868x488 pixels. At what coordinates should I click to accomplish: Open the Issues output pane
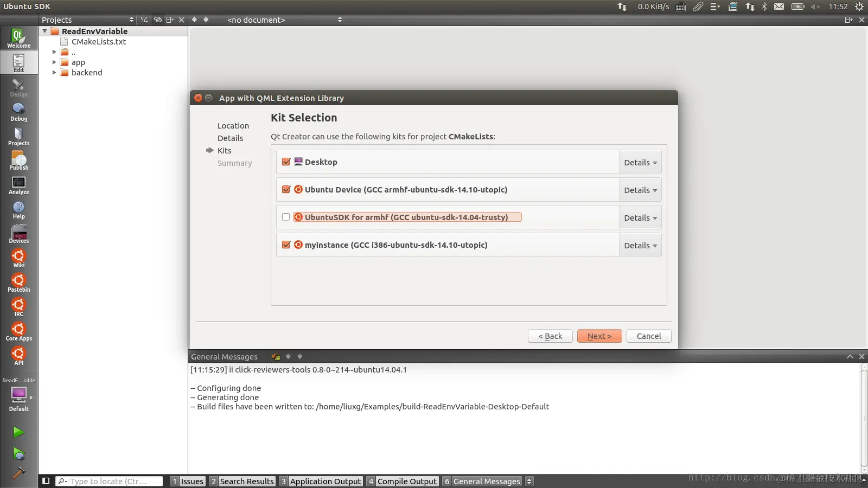(x=188, y=481)
